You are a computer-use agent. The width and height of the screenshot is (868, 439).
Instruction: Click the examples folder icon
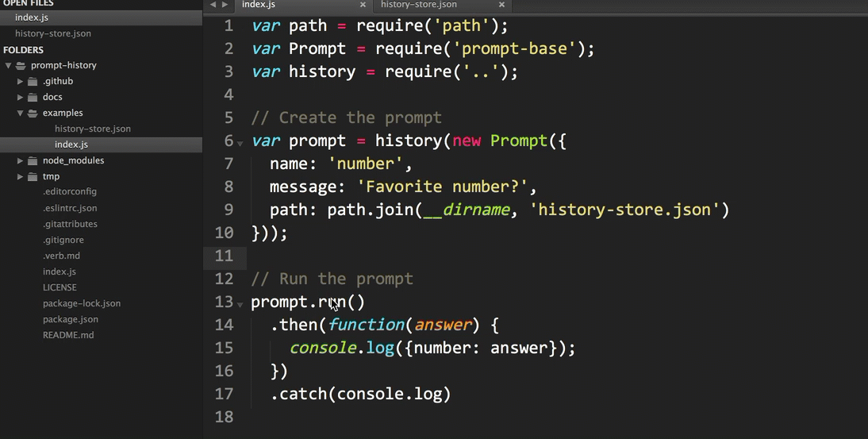33,113
